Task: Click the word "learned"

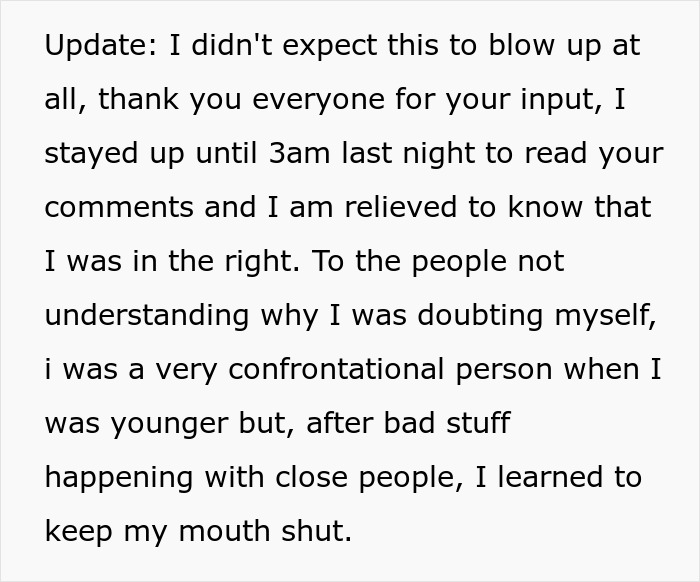Action: tap(546, 478)
